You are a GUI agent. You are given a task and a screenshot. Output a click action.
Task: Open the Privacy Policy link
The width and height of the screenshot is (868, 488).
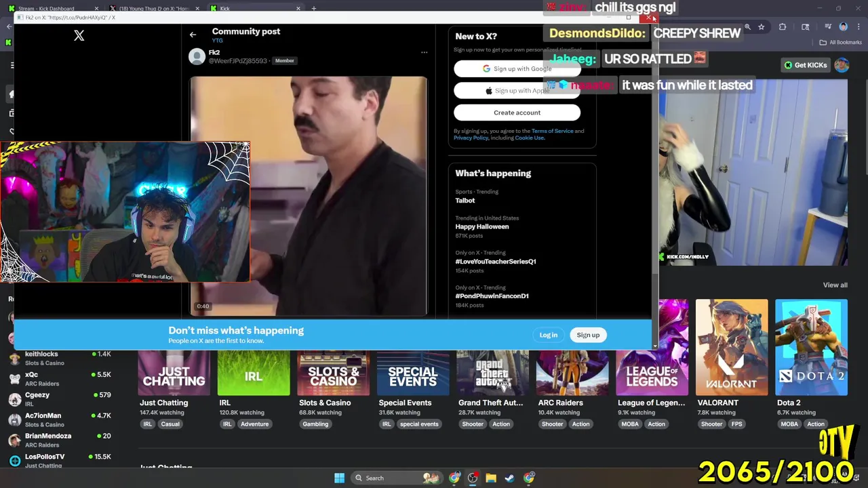[471, 138]
